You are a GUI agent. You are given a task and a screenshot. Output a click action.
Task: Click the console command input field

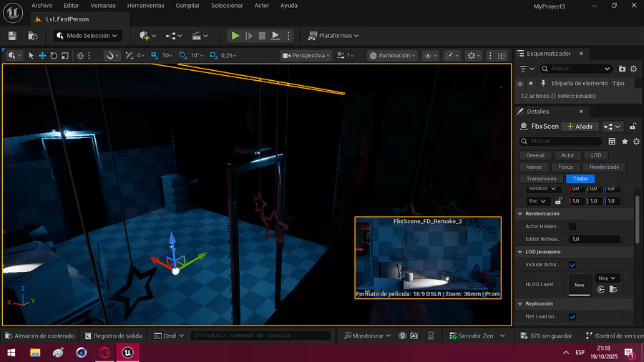[x=261, y=336]
